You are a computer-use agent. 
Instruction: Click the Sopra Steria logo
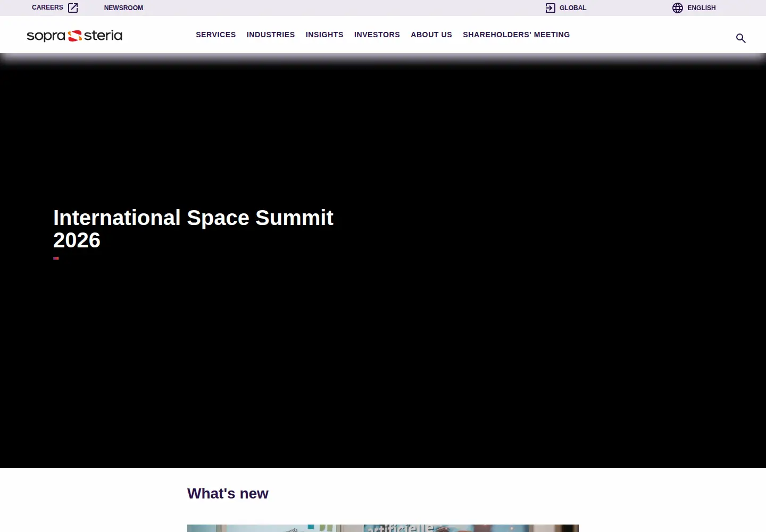coord(74,36)
